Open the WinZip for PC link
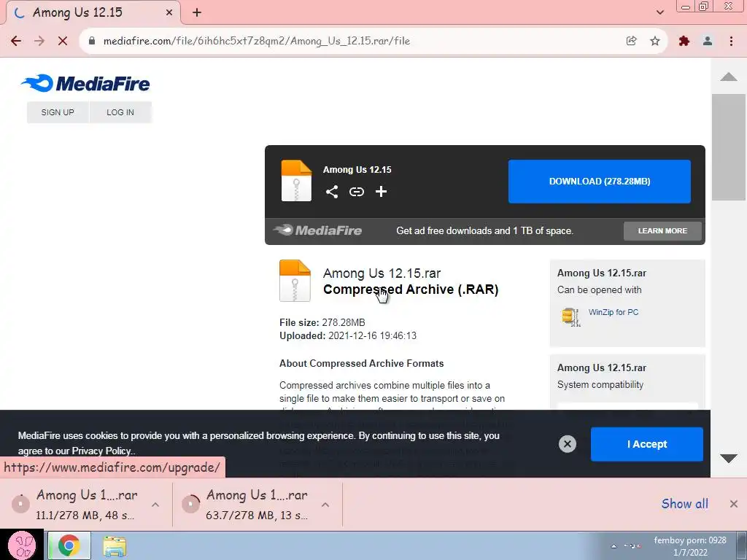The width and height of the screenshot is (747, 560). point(613,312)
